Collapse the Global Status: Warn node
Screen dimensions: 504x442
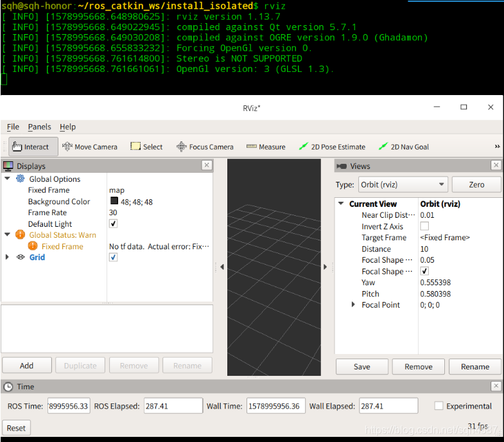click(8, 235)
